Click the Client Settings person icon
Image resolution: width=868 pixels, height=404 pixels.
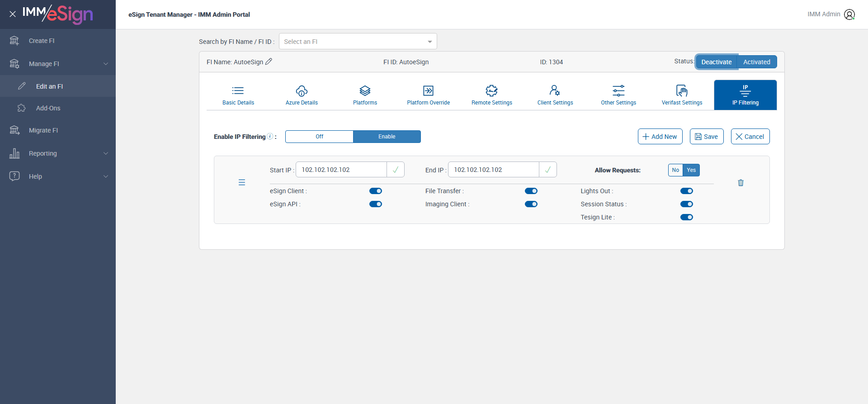coord(555,90)
